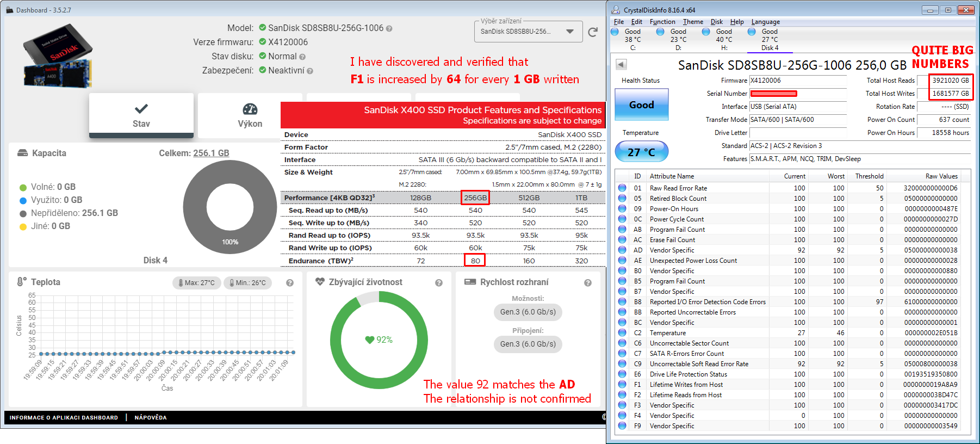Click help icon beside Zabezpečení Neaktivní
This screenshot has width=980, height=444.
click(x=309, y=71)
